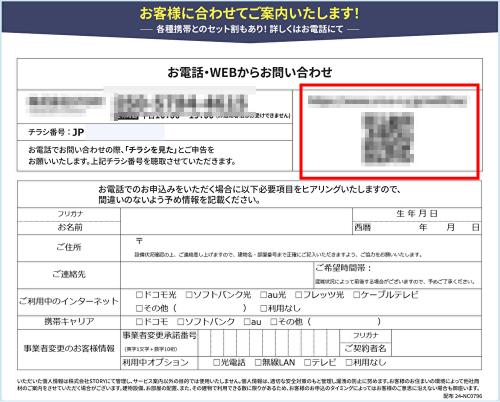
Task: Check the ケーブルテレビ option
Action: point(356,295)
